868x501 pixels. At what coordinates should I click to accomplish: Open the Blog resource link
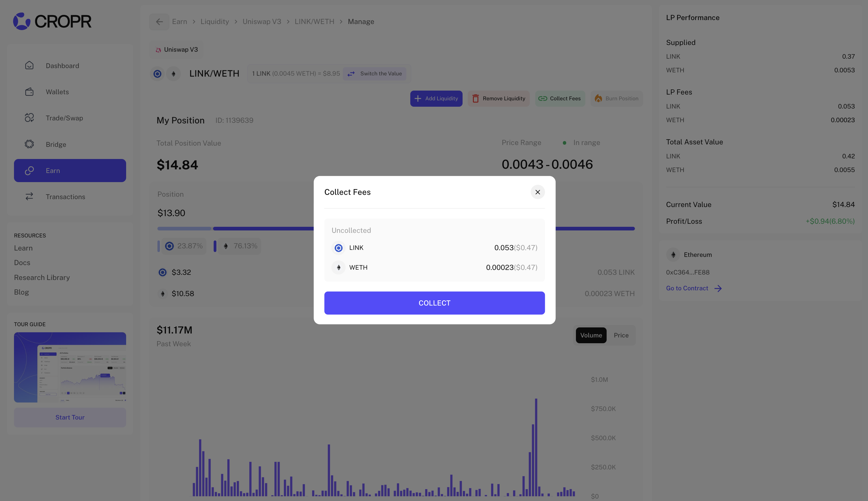pyautogui.click(x=21, y=292)
